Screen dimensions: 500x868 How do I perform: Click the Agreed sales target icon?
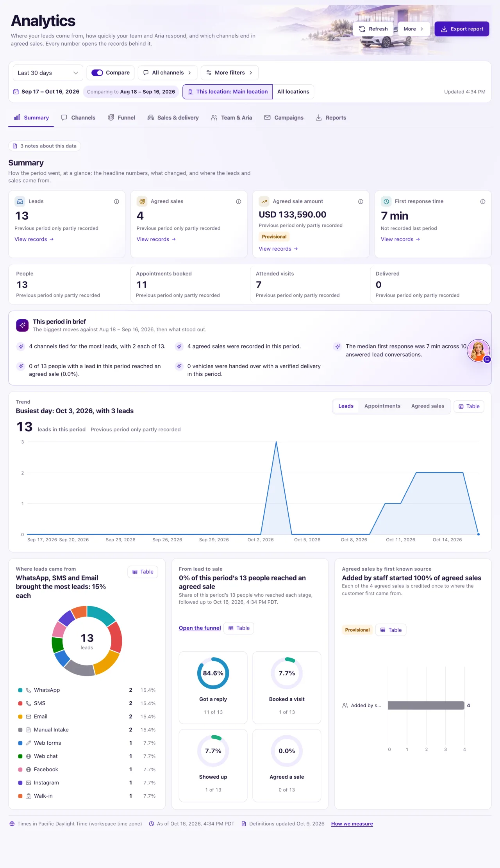tap(142, 201)
